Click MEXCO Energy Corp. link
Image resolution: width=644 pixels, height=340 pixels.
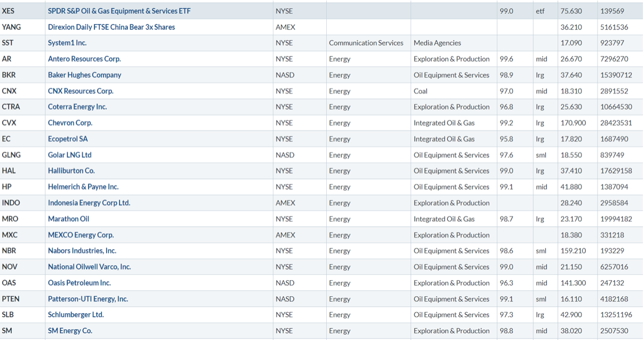coord(81,235)
